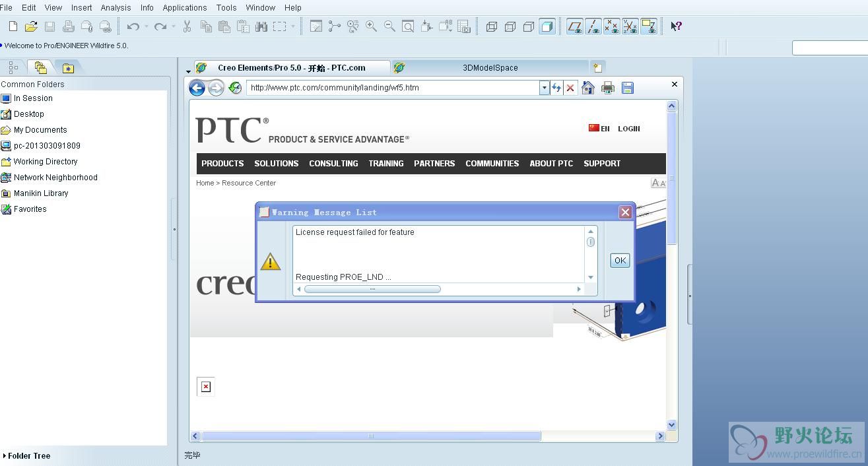Click the Paste clipboard icon
868x466 pixels.
[x=224, y=26]
